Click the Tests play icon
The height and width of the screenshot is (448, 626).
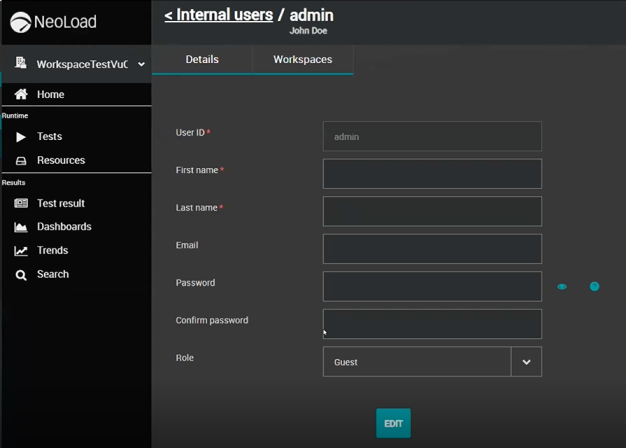(21, 137)
